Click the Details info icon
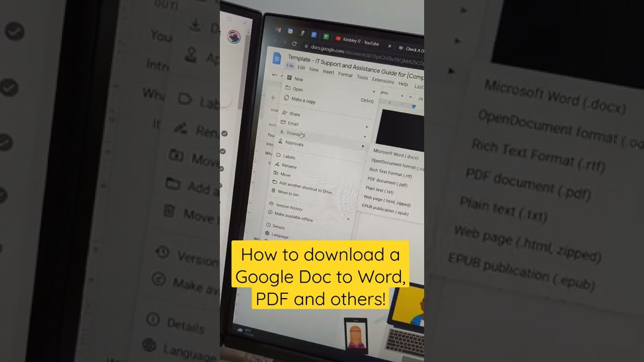The width and height of the screenshot is (644, 362). click(268, 225)
